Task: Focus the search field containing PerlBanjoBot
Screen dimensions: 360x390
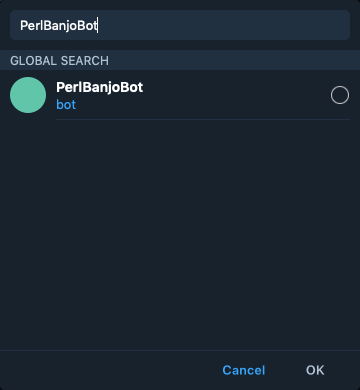Action: (x=180, y=25)
